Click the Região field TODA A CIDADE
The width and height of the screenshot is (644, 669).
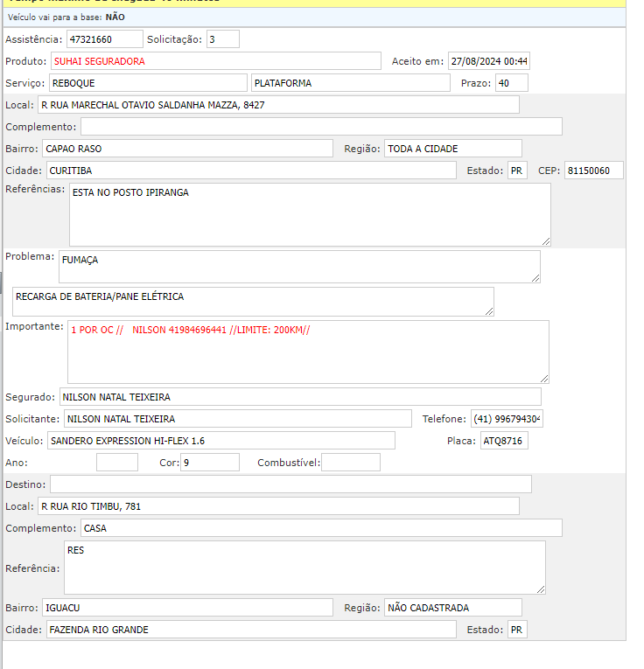(452, 149)
